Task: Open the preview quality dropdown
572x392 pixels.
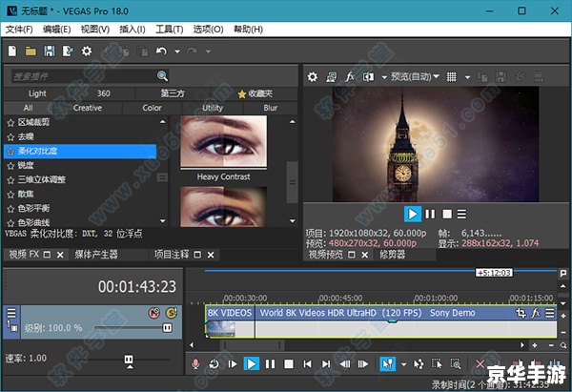Action: pyautogui.click(x=415, y=76)
